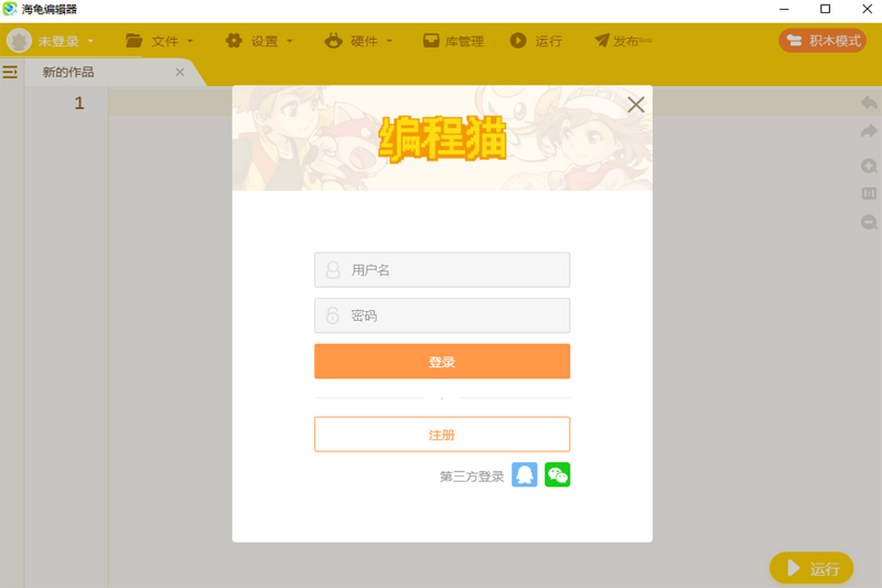Click into the 密码 password field
Viewport: 882px width, 588px height.
(442, 315)
